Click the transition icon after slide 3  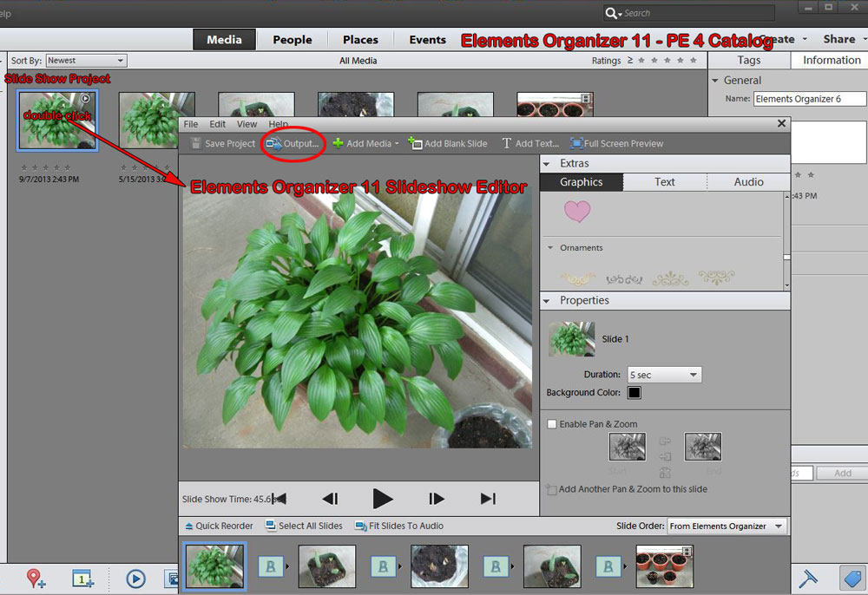[x=496, y=566]
